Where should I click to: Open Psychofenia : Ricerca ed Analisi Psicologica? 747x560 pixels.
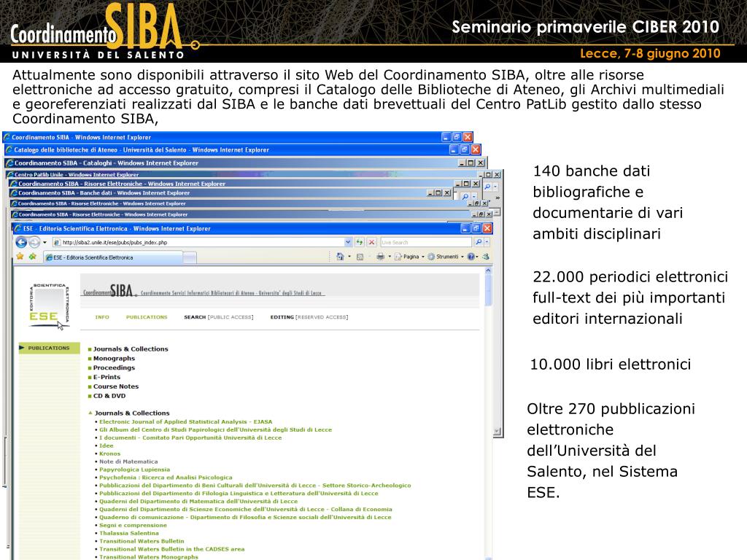(x=166, y=478)
